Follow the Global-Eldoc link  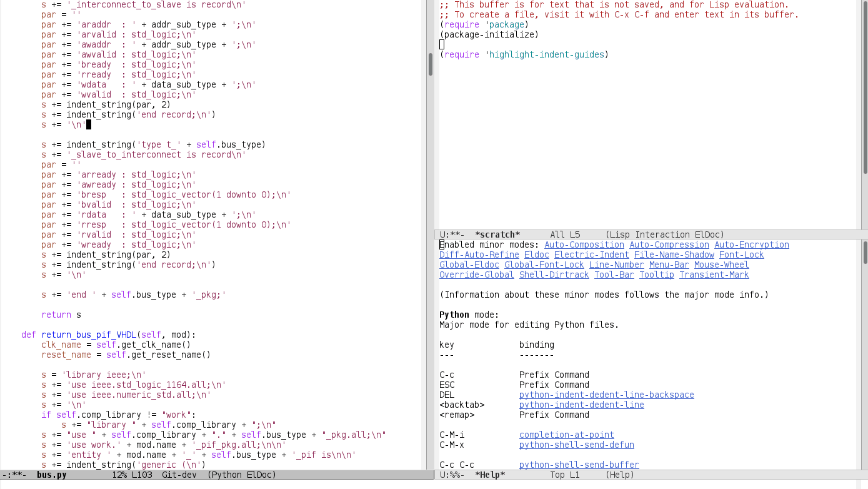469,265
